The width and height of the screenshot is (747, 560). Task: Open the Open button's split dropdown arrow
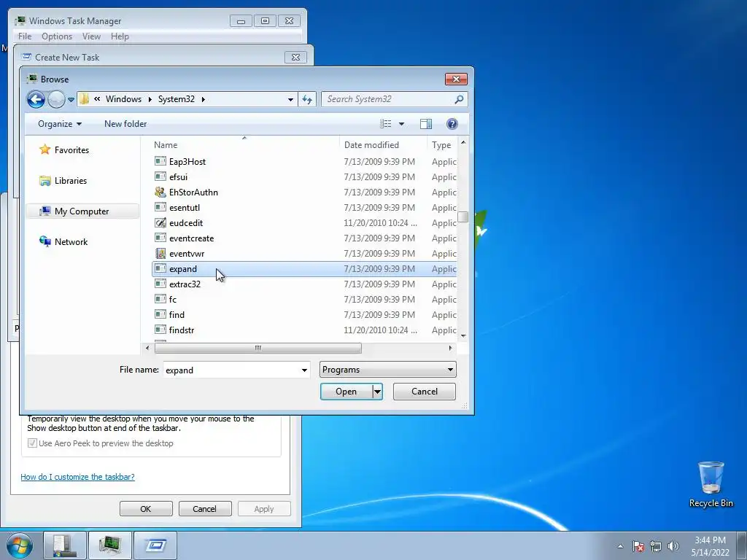coord(377,392)
